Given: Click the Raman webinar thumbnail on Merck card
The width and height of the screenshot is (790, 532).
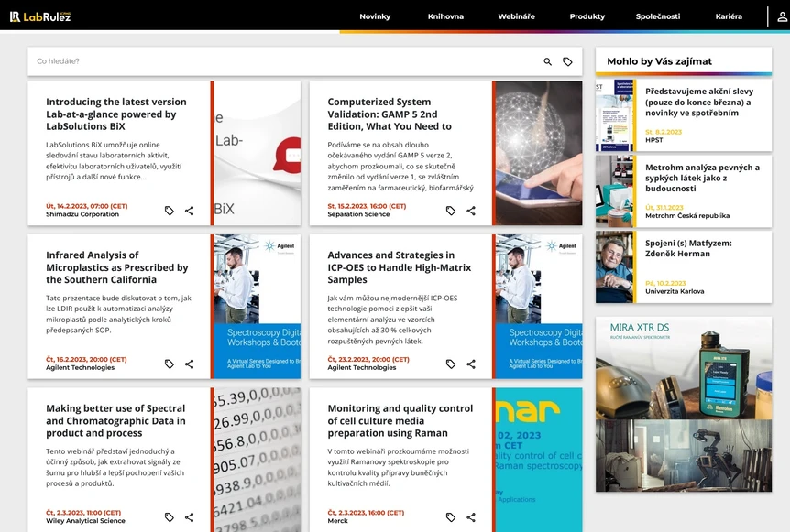Looking at the screenshot, I should 539,460.
